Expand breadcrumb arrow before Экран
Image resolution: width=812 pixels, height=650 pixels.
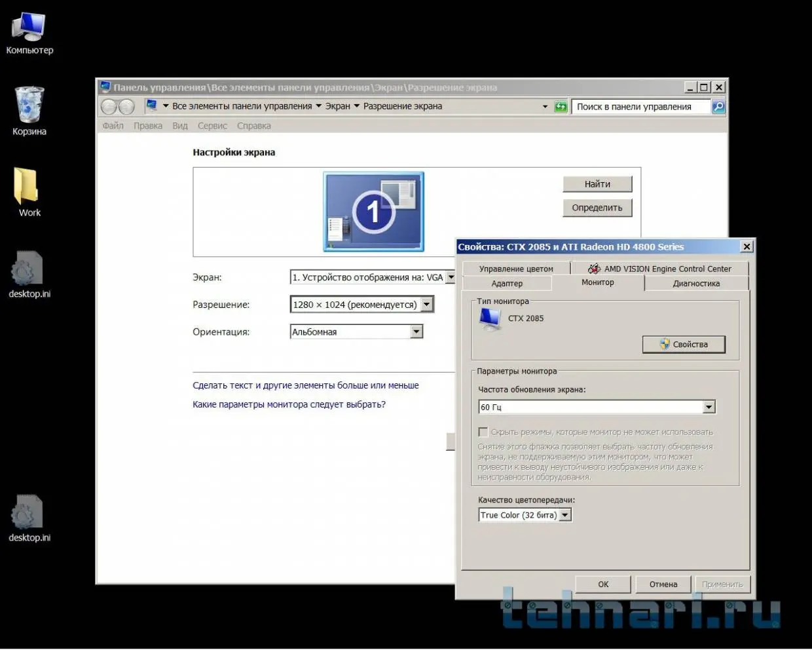(x=319, y=106)
